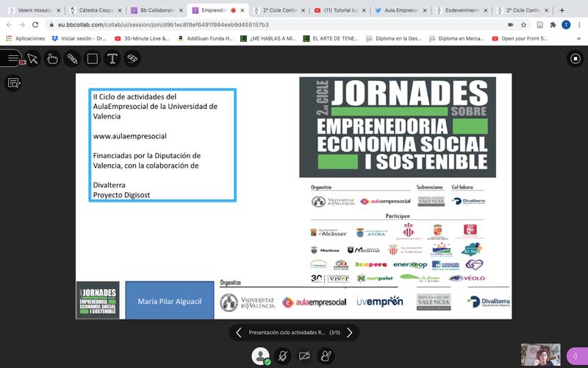Open the Collaborate session menu hamburger
The height and width of the screenshot is (368, 588).
click(12, 58)
